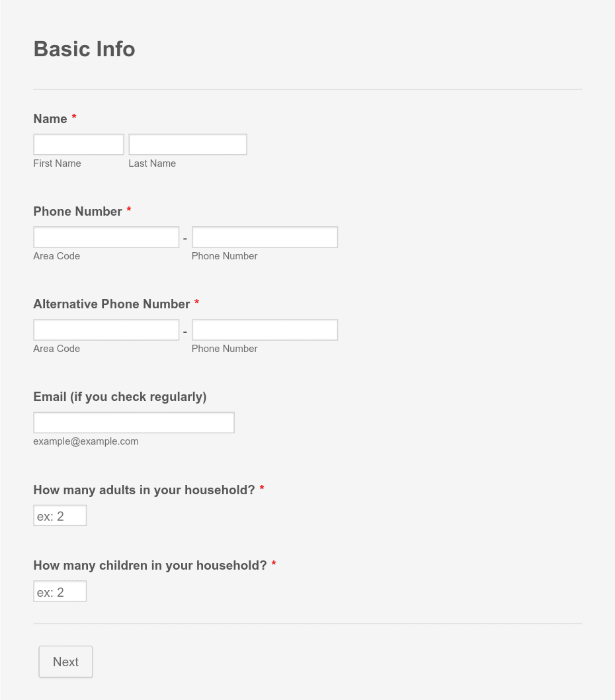Click the First Name input field
This screenshot has width=615, height=700.
coord(79,144)
